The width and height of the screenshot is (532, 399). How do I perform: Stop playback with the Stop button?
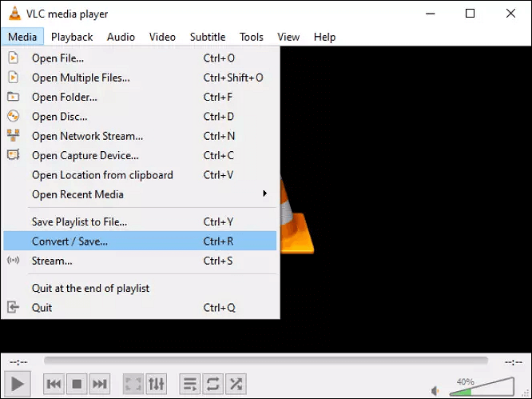77,385
